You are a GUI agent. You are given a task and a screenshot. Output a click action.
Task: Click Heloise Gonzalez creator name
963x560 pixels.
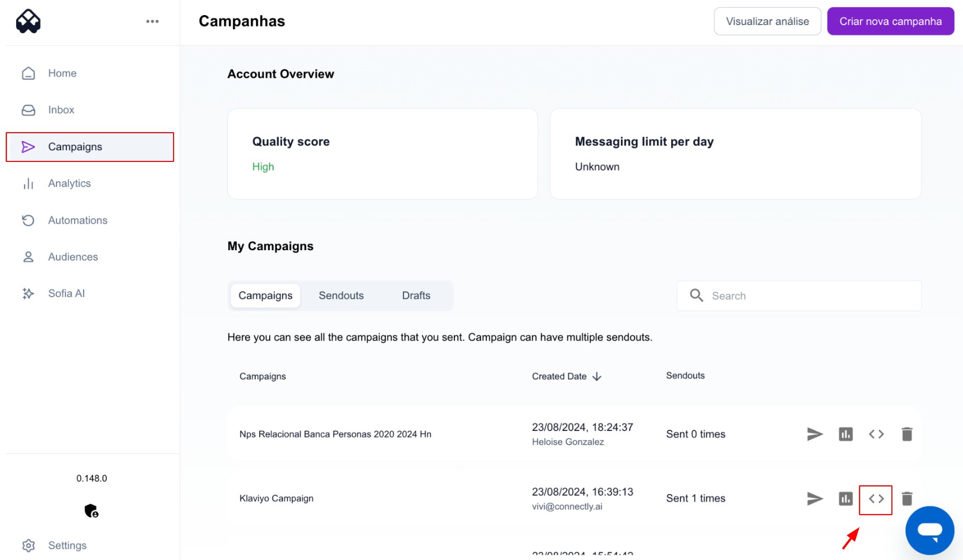coord(568,442)
